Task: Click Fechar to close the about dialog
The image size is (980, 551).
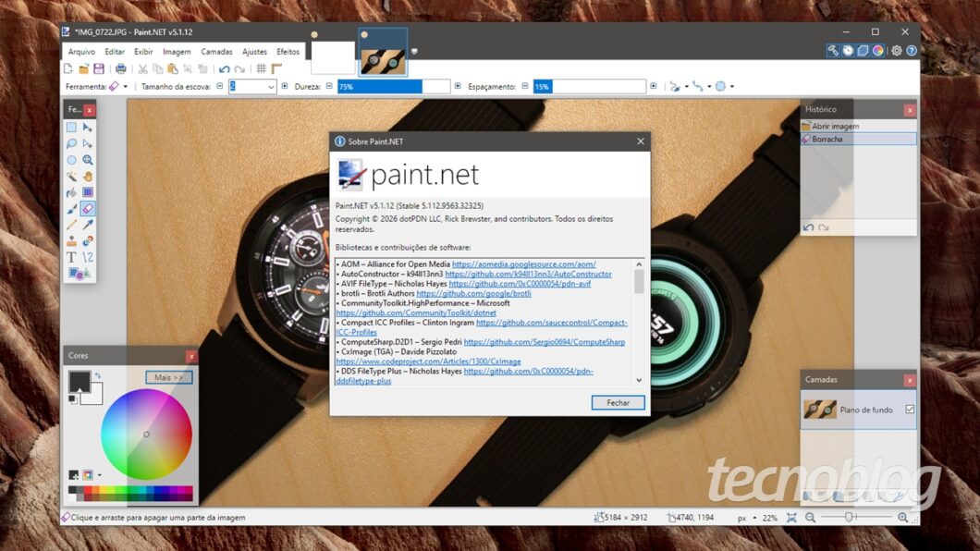Action: (x=619, y=403)
